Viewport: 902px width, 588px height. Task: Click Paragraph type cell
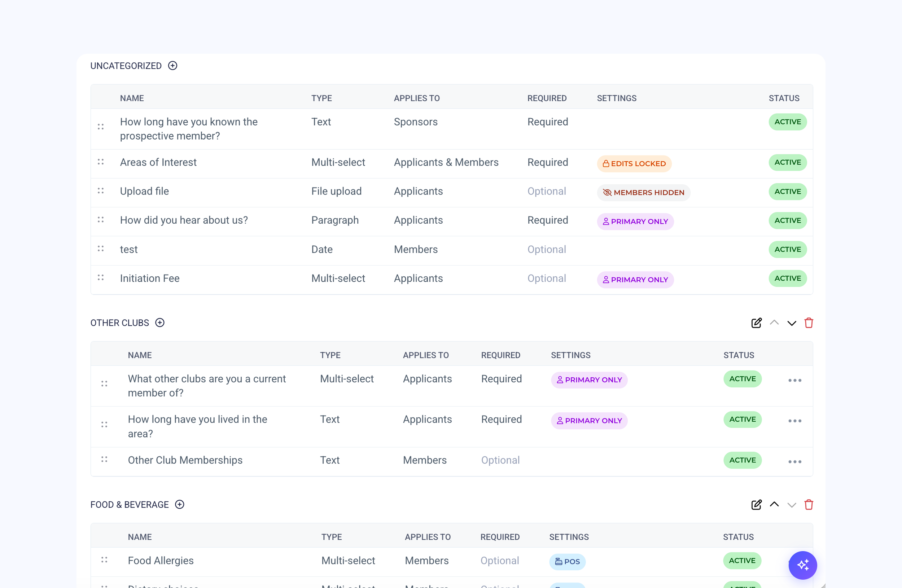pos(335,220)
